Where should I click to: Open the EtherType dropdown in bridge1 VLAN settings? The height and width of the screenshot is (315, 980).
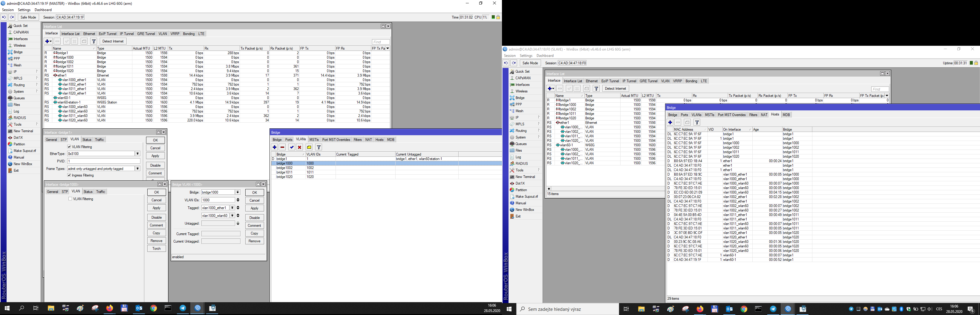(x=138, y=153)
